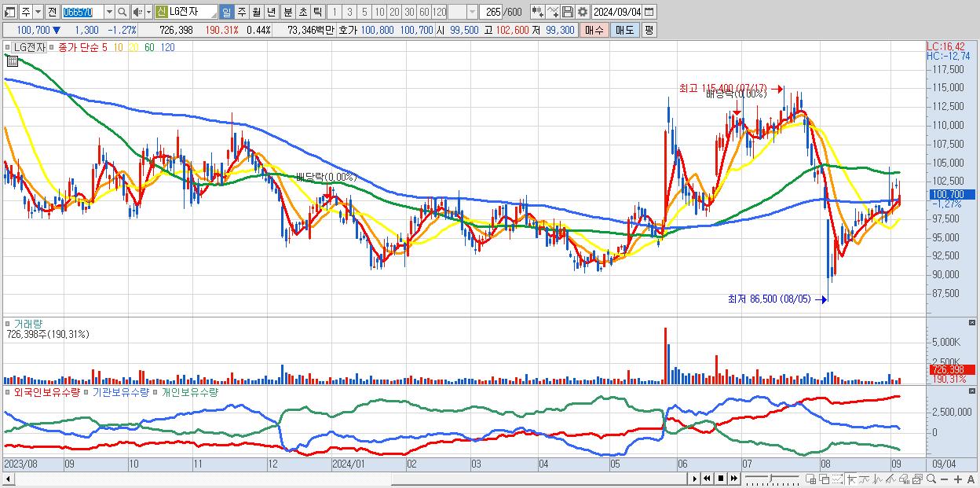This screenshot has height=488, width=980.
Task: Select monthly chart period '월'
Action: click(x=256, y=12)
